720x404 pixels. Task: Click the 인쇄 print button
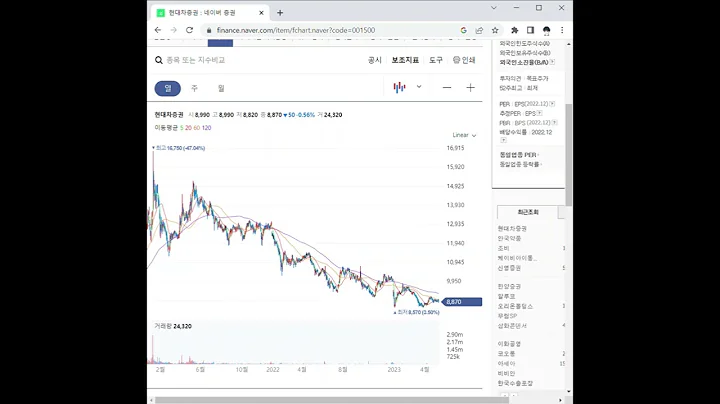[464, 60]
